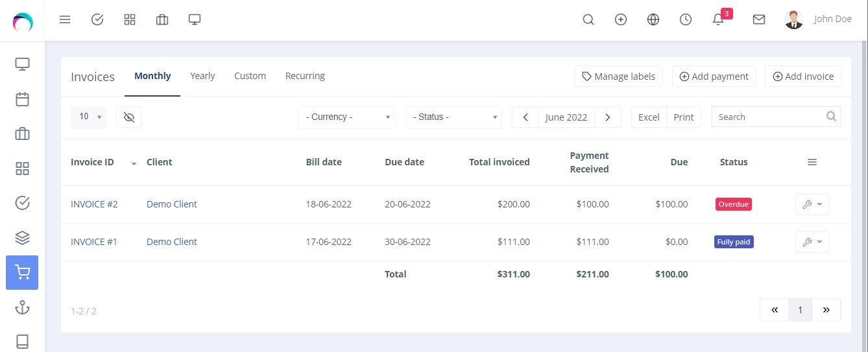The width and height of the screenshot is (868, 352).
Task: Open notifications bell with badge 3
Action: 718,19
